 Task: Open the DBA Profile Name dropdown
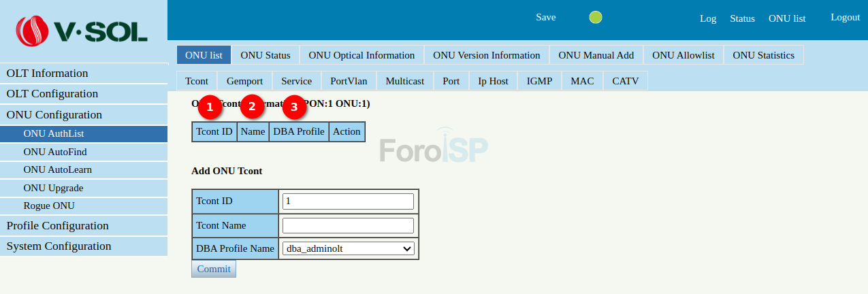[x=348, y=249]
